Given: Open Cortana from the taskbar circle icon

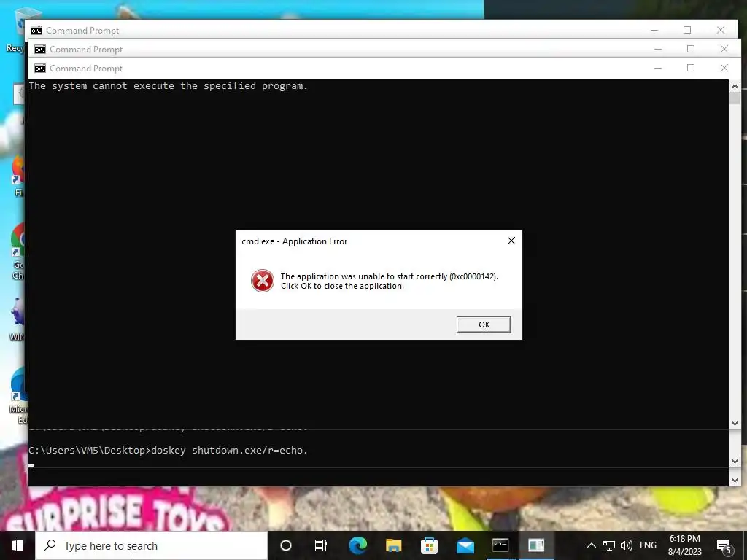Looking at the screenshot, I should (286, 545).
